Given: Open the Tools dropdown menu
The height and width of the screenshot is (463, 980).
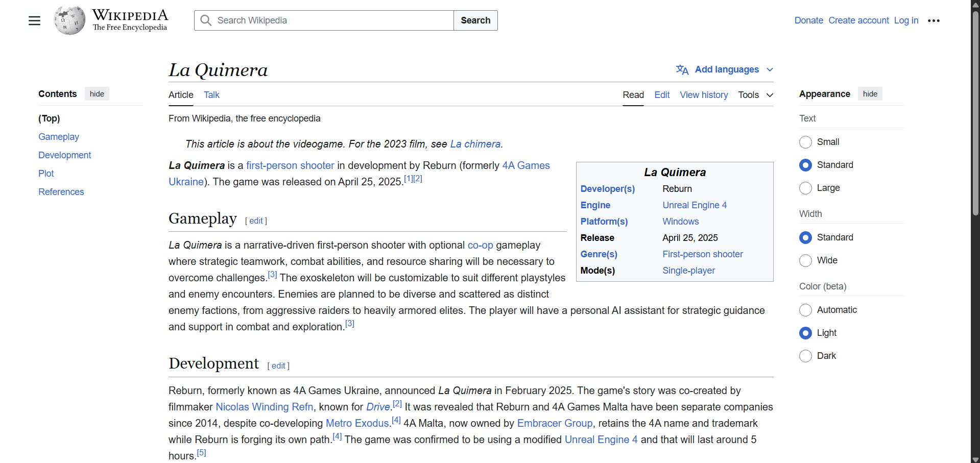Looking at the screenshot, I should tap(755, 95).
